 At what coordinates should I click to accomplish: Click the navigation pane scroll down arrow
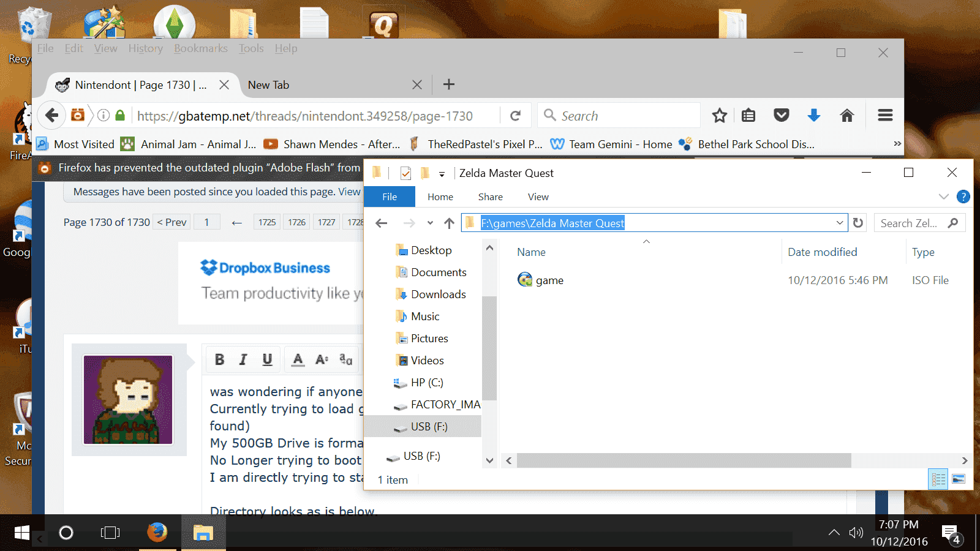[x=489, y=460]
